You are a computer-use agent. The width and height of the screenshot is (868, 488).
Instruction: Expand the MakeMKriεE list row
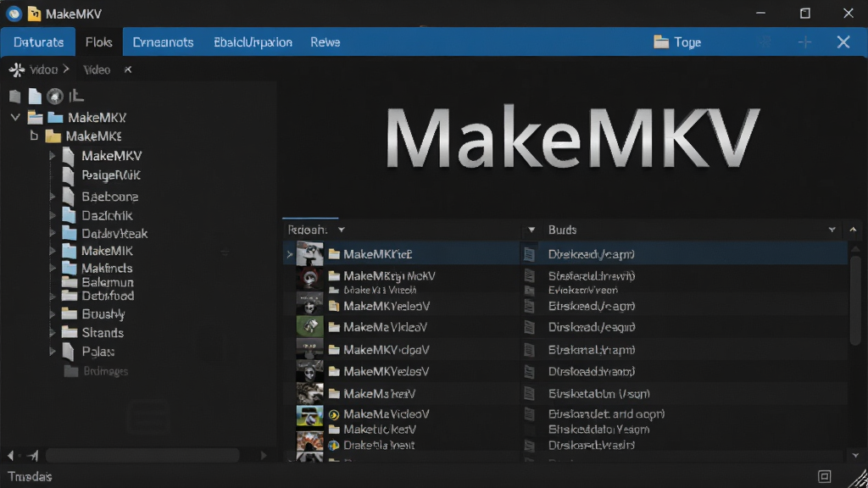tap(290, 254)
